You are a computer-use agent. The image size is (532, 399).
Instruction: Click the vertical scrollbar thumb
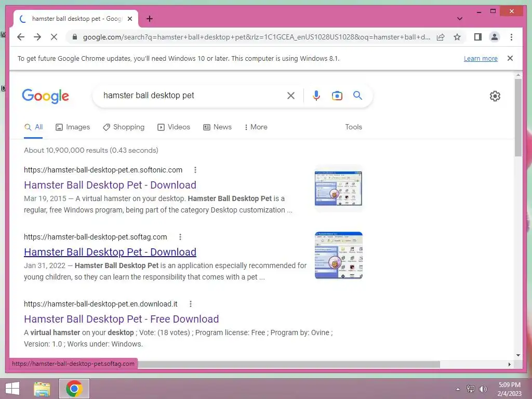pyautogui.click(x=518, y=117)
